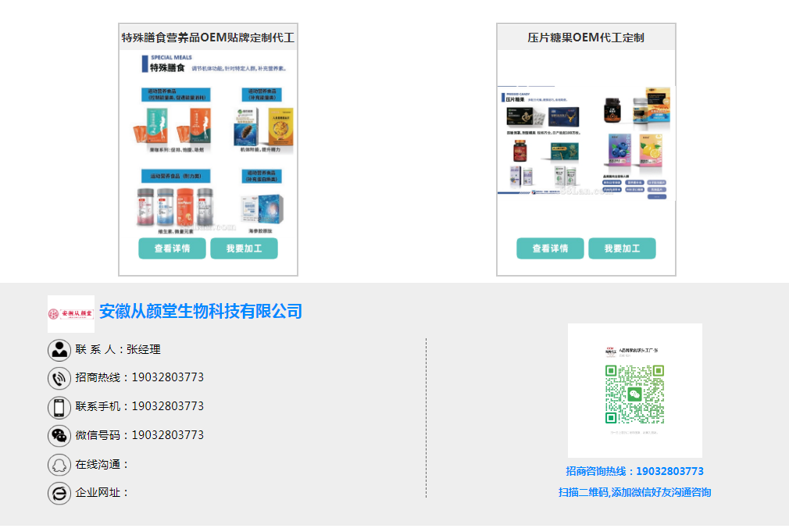The height and width of the screenshot is (532, 789).
Task: Click the hotline phone icon
Action: click(x=59, y=378)
